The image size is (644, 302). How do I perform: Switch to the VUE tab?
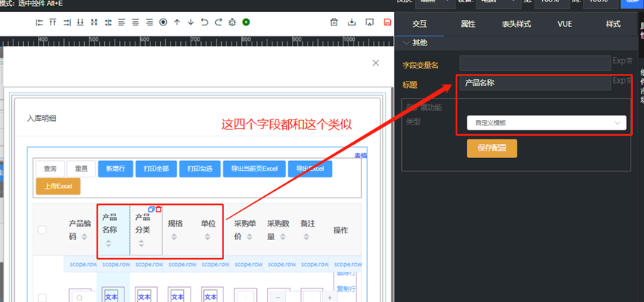click(x=565, y=25)
